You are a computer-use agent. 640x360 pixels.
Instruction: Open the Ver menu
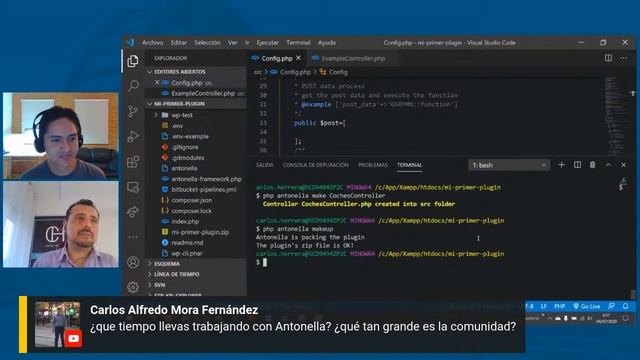click(x=233, y=42)
